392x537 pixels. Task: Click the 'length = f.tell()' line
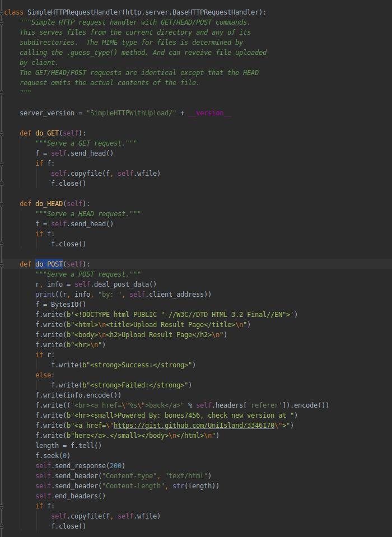68,446
